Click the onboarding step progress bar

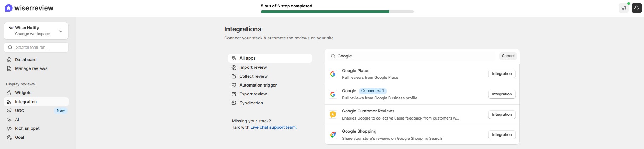[x=337, y=12]
